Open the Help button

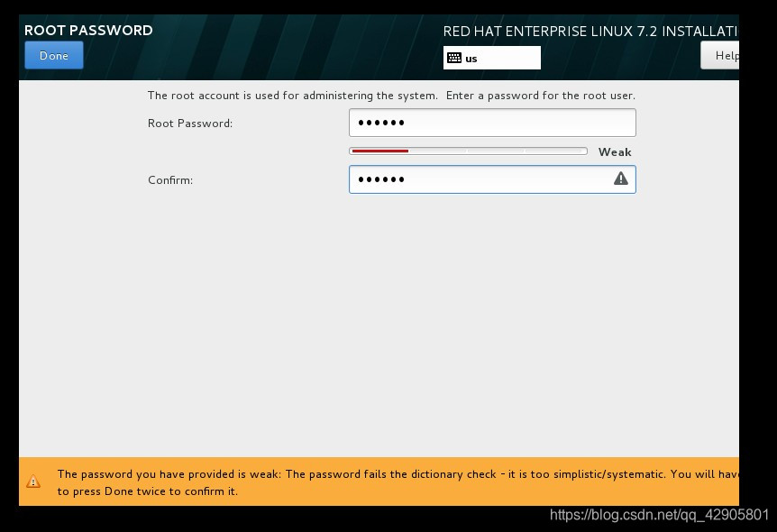click(720, 55)
